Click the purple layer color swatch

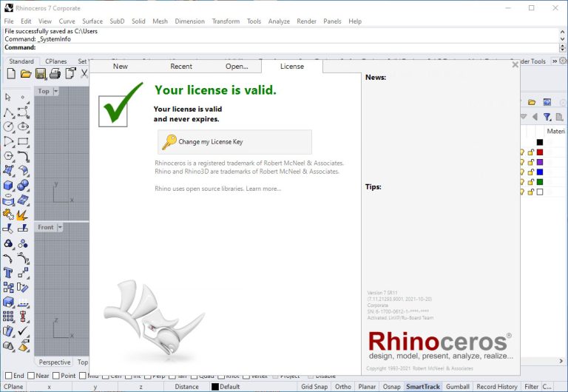tap(540, 162)
